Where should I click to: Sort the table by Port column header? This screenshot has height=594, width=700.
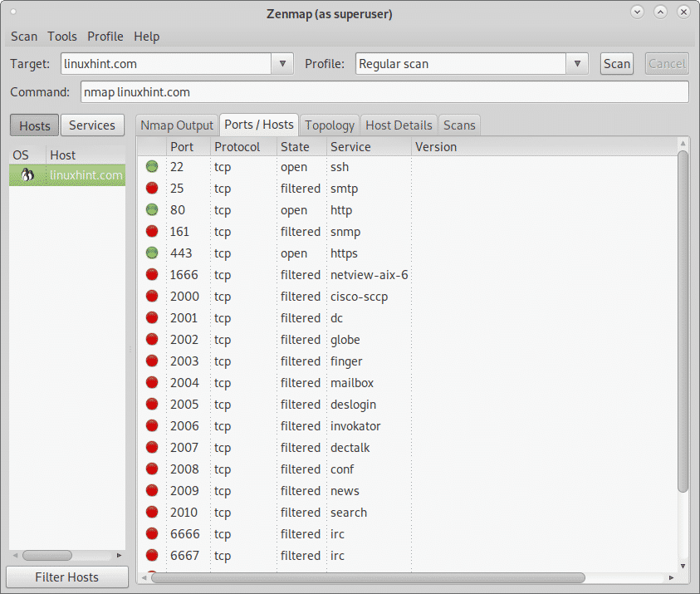pos(183,147)
